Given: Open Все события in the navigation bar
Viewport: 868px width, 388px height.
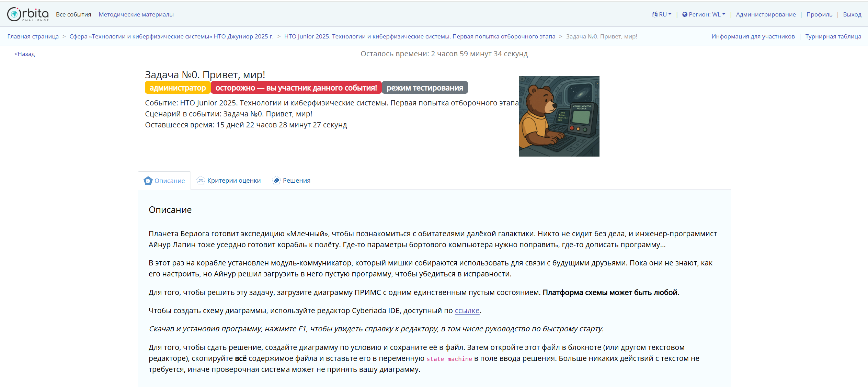Looking at the screenshot, I should (x=73, y=14).
